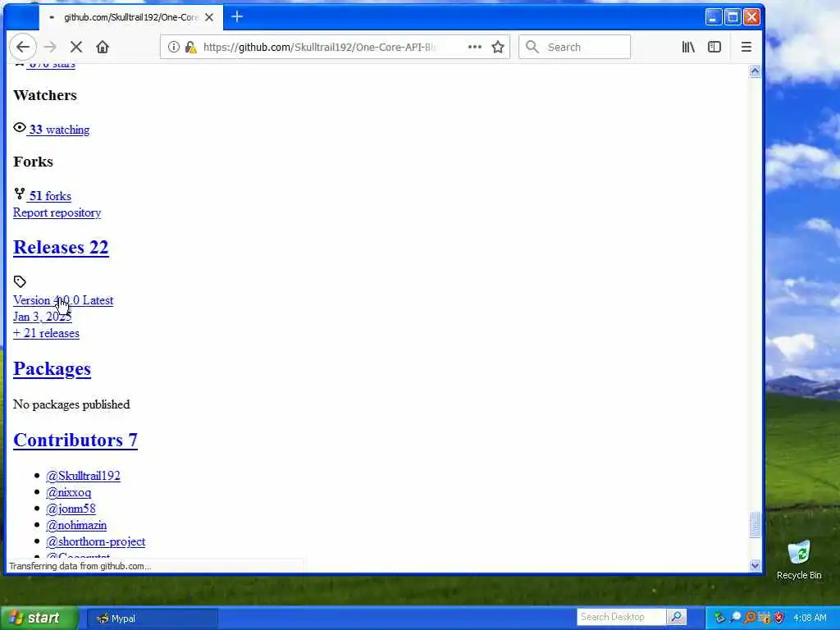Viewport: 840px width, 630px height.
Task: Click the red security shield tray icon
Action: (x=779, y=618)
